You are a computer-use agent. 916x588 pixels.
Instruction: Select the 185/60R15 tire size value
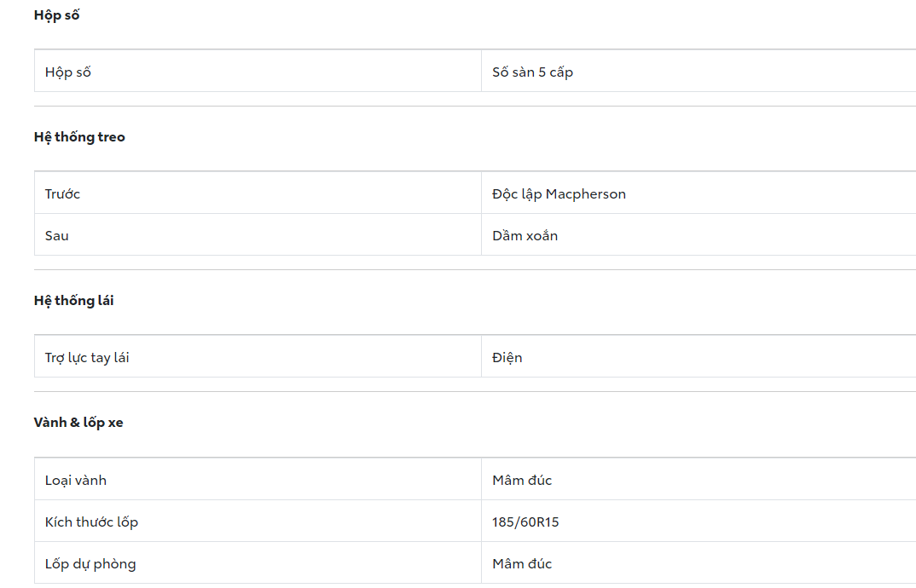[525, 522]
